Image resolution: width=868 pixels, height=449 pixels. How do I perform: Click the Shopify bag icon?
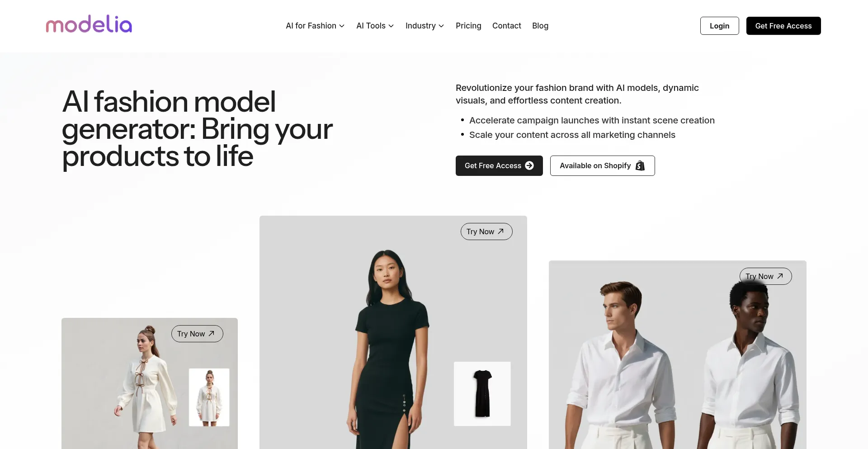pyautogui.click(x=640, y=165)
